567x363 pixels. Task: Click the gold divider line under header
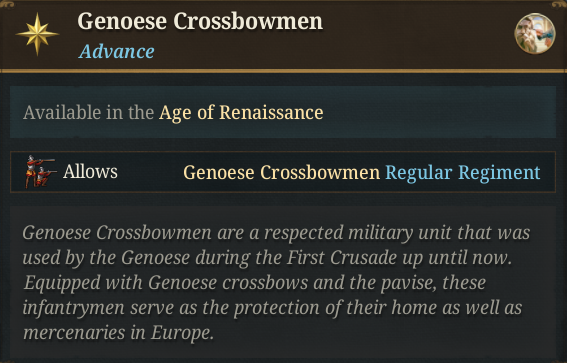(x=284, y=71)
